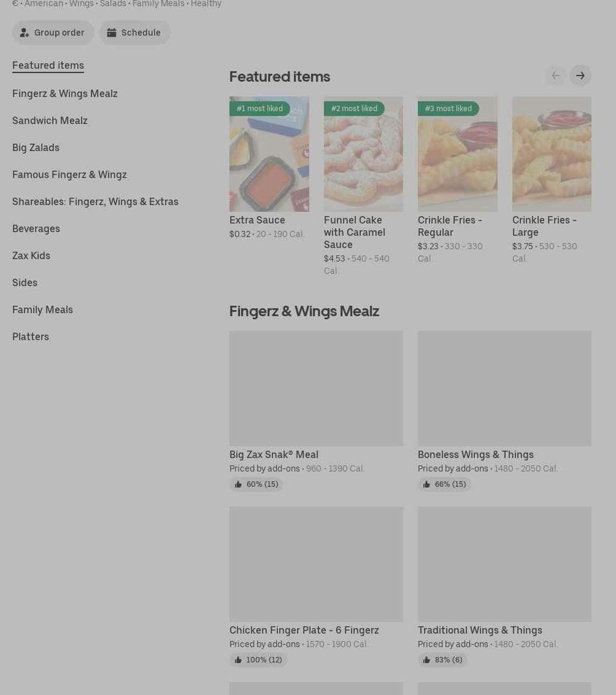This screenshot has height=695, width=616.
Task: Select Fingerz & Wings Mealz menu category
Action: [64, 93]
